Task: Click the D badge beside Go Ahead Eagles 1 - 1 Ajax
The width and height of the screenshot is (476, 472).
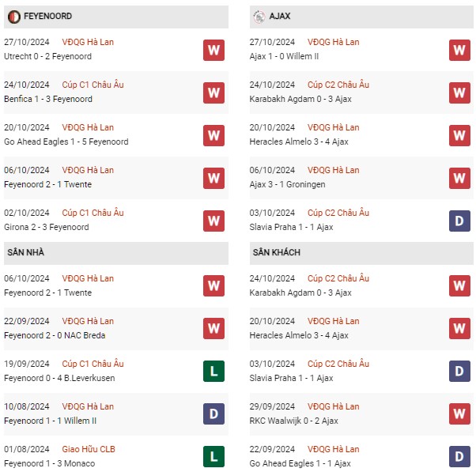Action: tap(459, 456)
